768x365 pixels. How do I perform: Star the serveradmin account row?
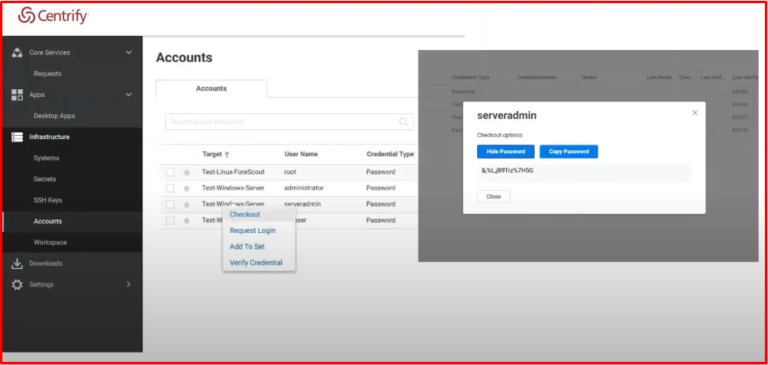point(186,204)
